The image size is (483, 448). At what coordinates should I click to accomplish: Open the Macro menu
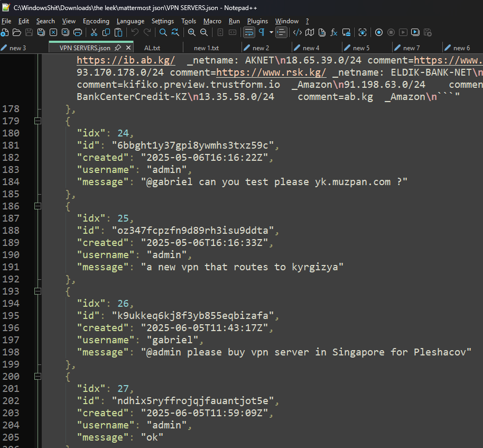[x=212, y=21]
